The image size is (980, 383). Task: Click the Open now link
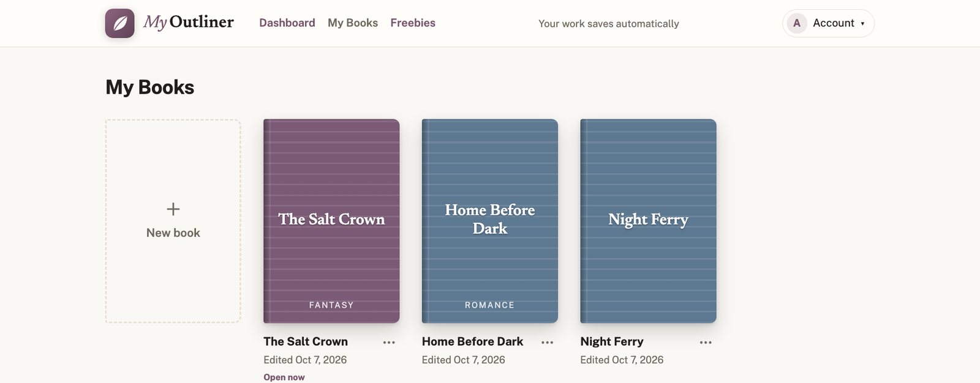coord(284,377)
